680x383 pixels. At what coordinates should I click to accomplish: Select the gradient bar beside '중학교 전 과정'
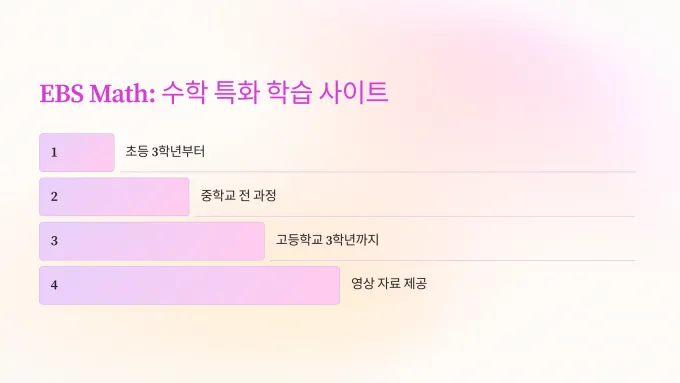114,196
